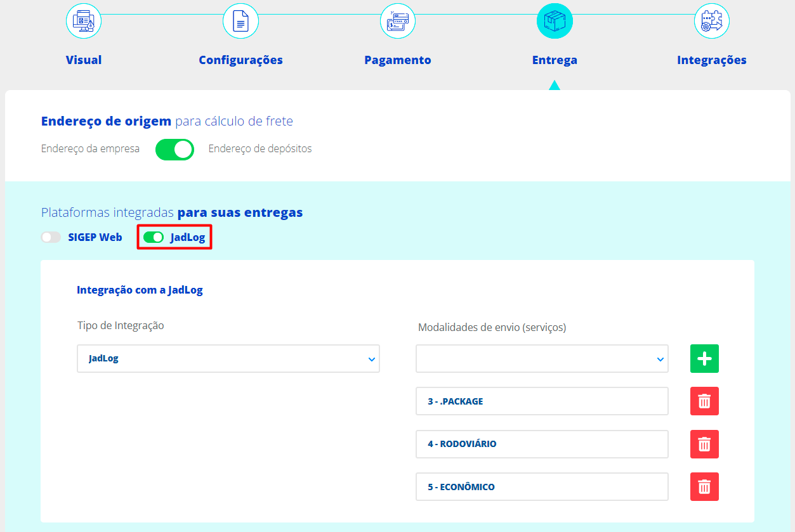
Task: Delete the 3 - .PACKAGE modality
Action: (704, 401)
